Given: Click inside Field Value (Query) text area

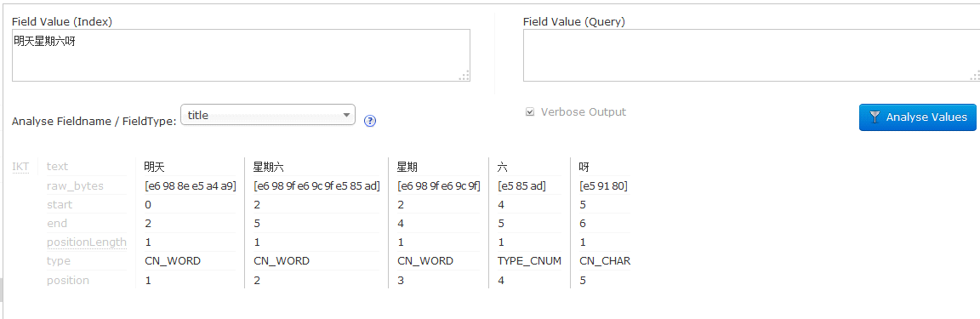Looking at the screenshot, I should (x=751, y=55).
